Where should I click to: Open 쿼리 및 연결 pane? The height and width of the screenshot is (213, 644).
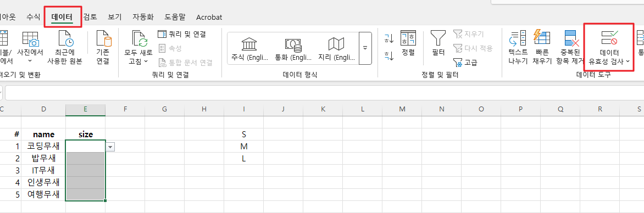(x=181, y=34)
